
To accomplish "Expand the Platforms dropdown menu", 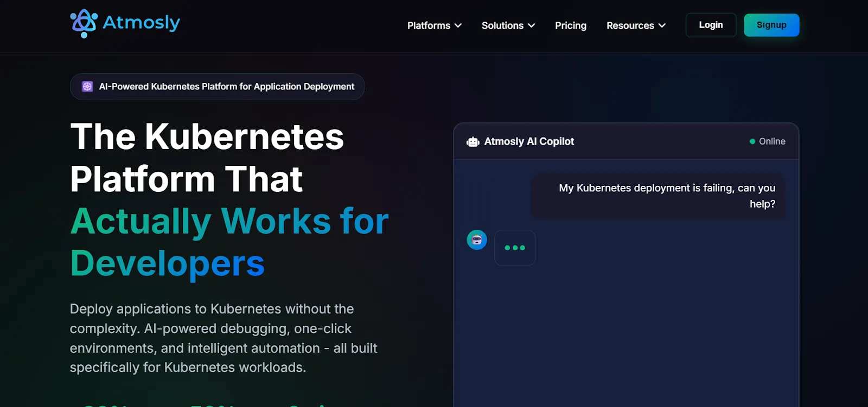I will pos(435,25).
